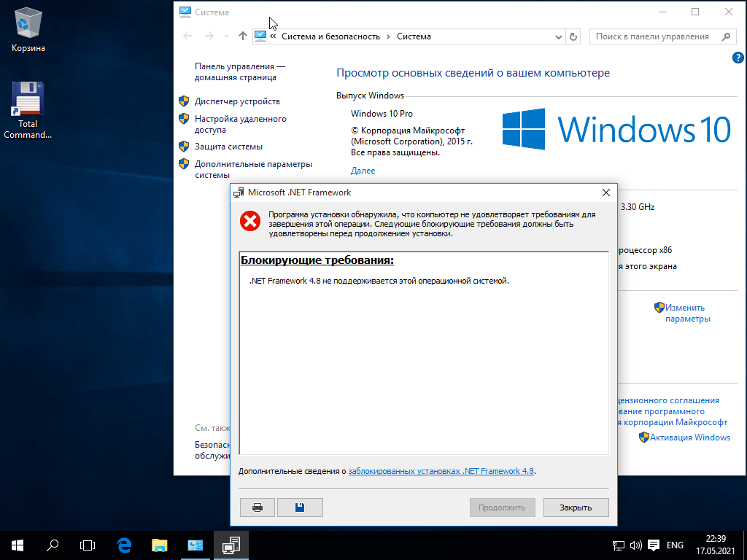Click the help question mark icon

[x=738, y=58]
